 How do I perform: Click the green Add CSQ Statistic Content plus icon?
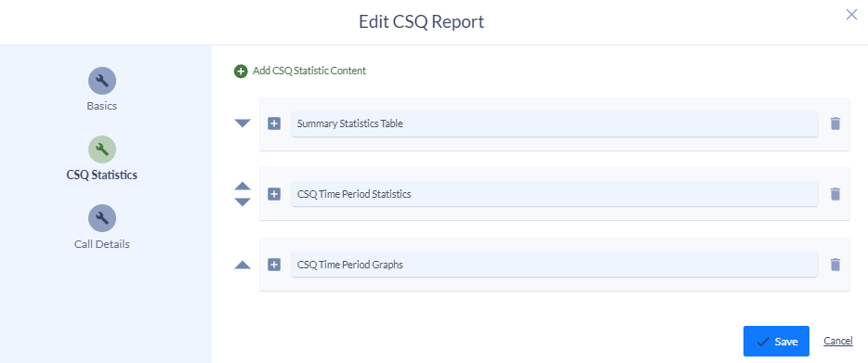click(x=241, y=71)
